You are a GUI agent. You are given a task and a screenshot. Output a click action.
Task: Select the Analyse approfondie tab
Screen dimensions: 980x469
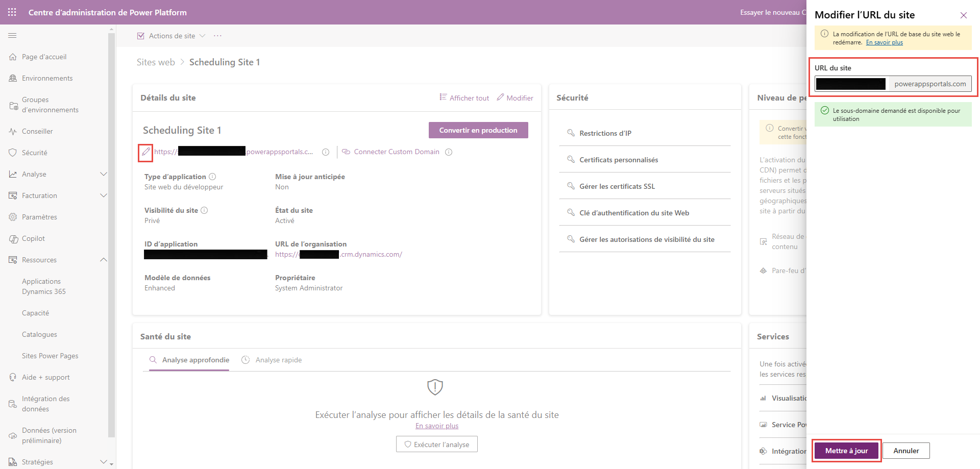[195, 360]
